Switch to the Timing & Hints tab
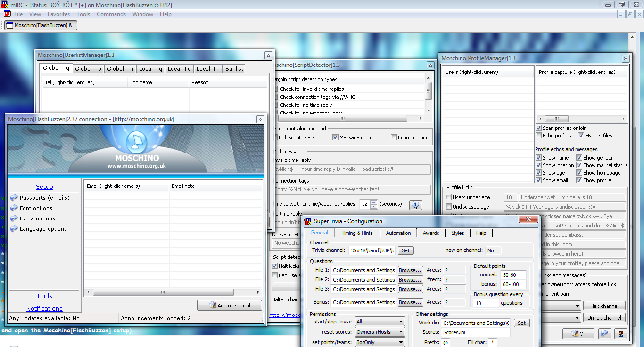This screenshot has height=347, width=644. tap(357, 233)
